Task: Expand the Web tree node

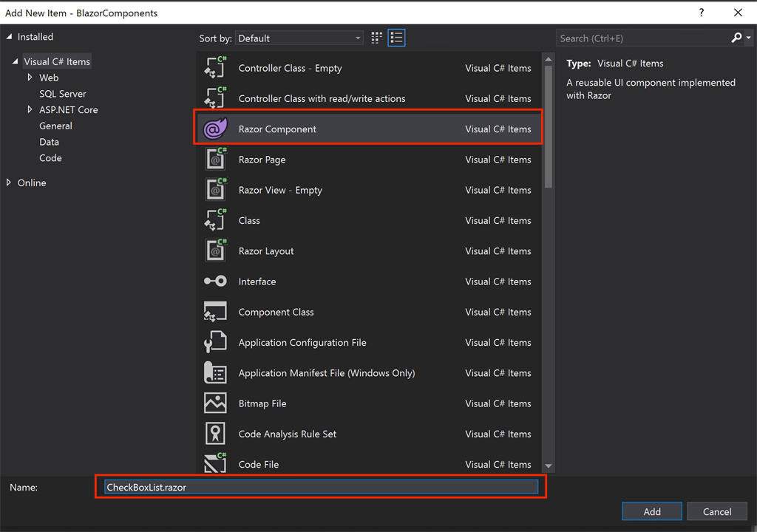Action: (x=30, y=78)
